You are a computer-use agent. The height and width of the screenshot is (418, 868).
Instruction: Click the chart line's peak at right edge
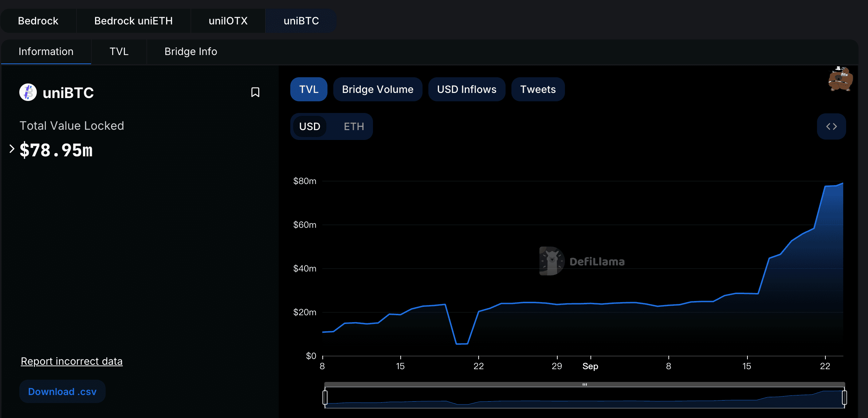(842, 183)
